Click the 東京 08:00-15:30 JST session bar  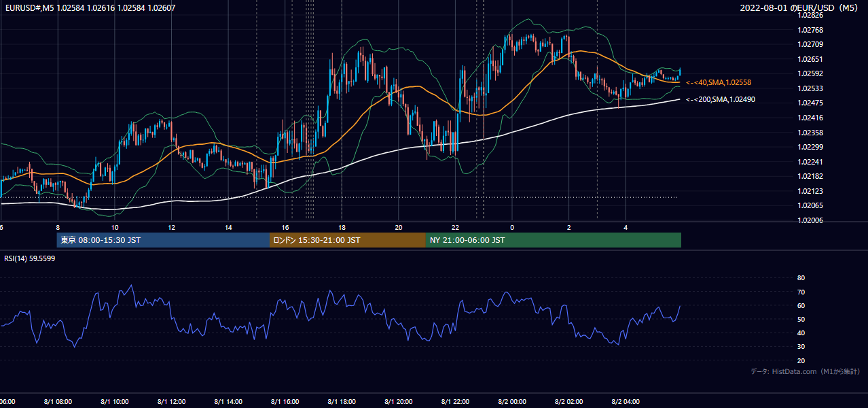164,240
